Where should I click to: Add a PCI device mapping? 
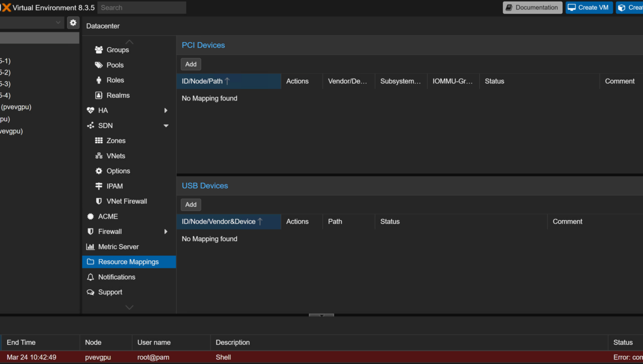pyautogui.click(x=191, y=64)
